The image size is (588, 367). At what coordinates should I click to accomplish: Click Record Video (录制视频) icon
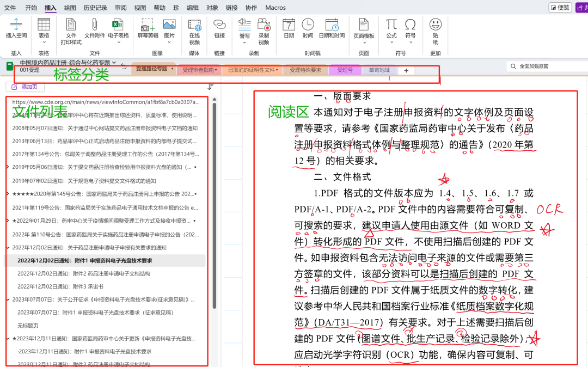pyautogui.click(x=264, y=25)
